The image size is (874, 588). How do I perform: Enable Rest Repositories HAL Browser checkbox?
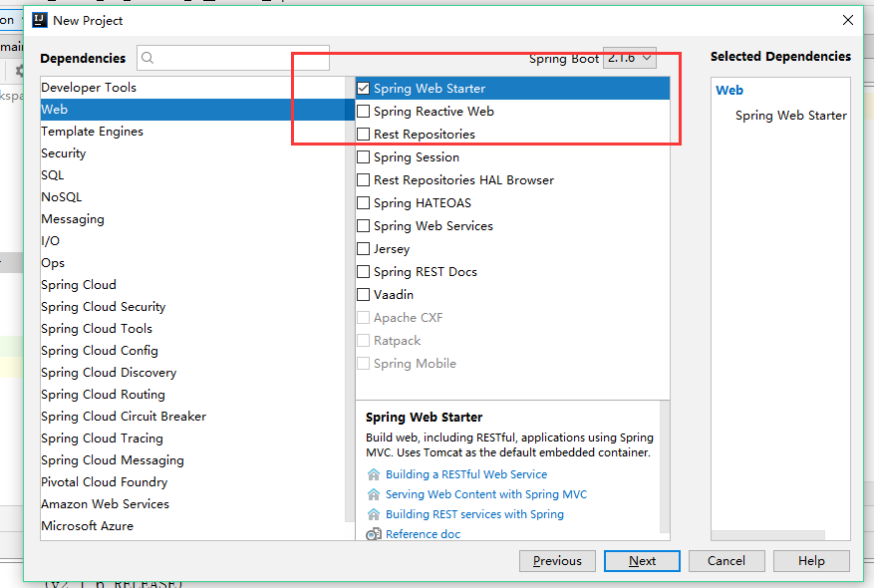(x=364, y=180)
